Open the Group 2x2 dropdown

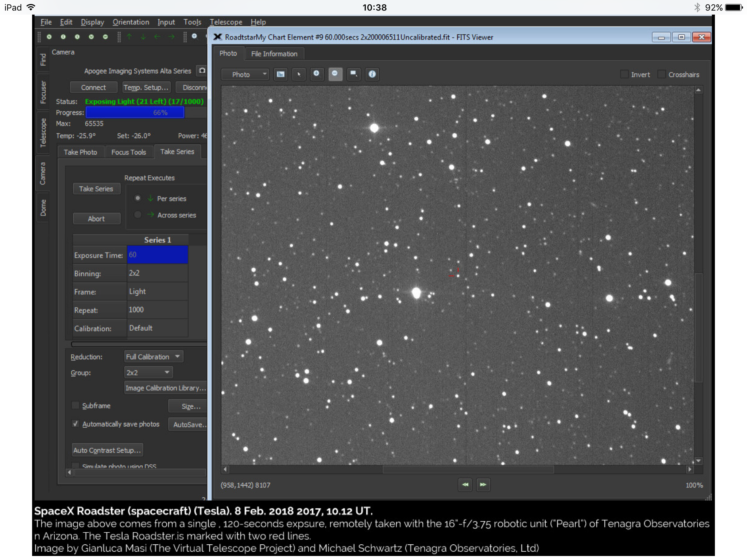coord(148,373)
